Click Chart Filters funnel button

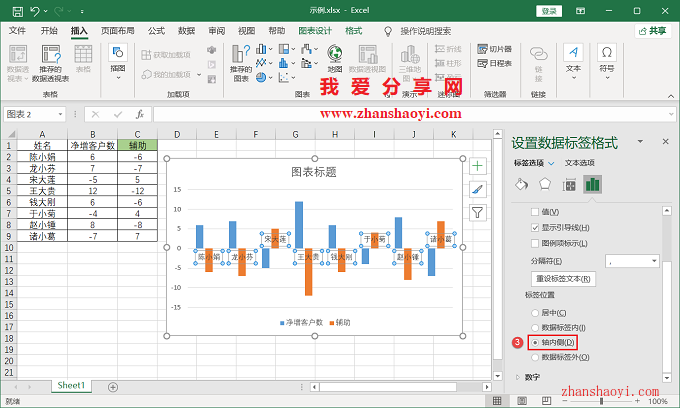point(477,213)
